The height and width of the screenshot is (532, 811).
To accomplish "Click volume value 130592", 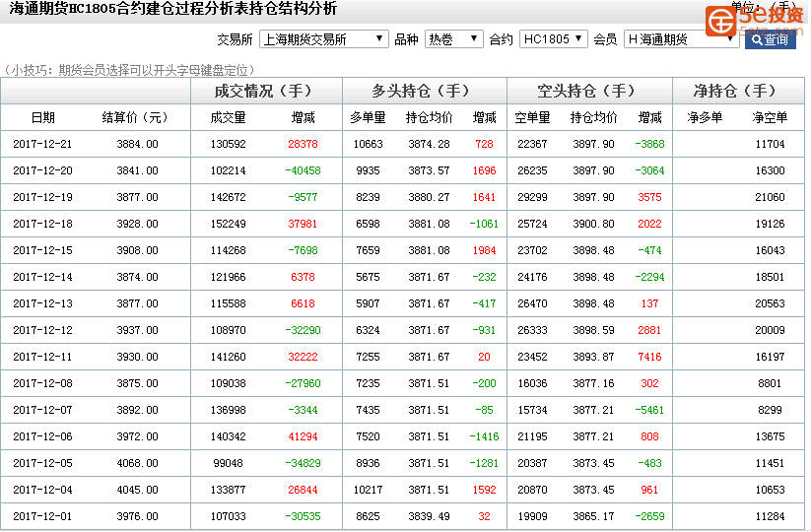I will point(228,144).
